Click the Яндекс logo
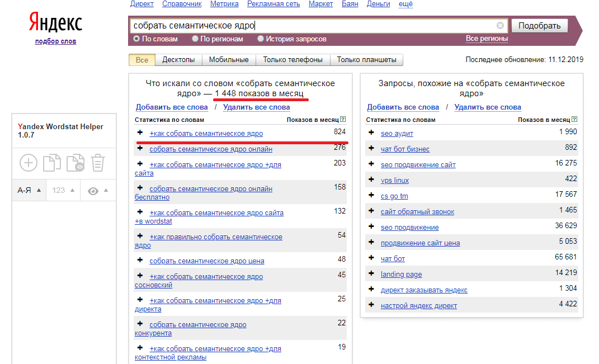This screenshot has width=599, height=364. tap(56, 22)
